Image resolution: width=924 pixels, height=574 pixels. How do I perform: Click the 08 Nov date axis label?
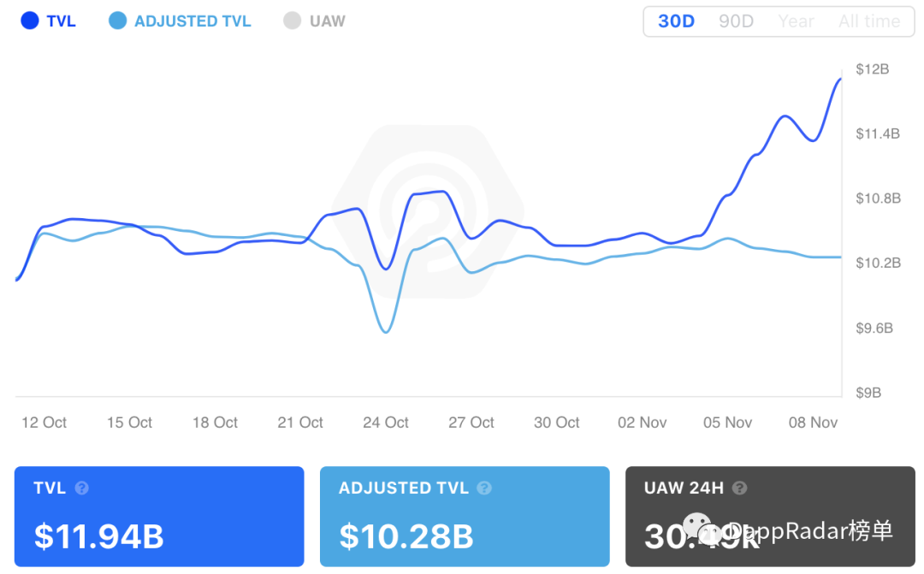[813, 423]
